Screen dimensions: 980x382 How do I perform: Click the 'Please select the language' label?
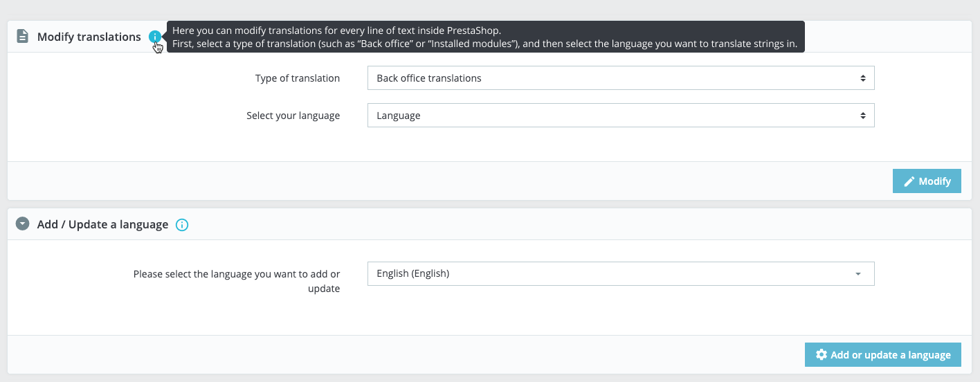tap(237, 281)
